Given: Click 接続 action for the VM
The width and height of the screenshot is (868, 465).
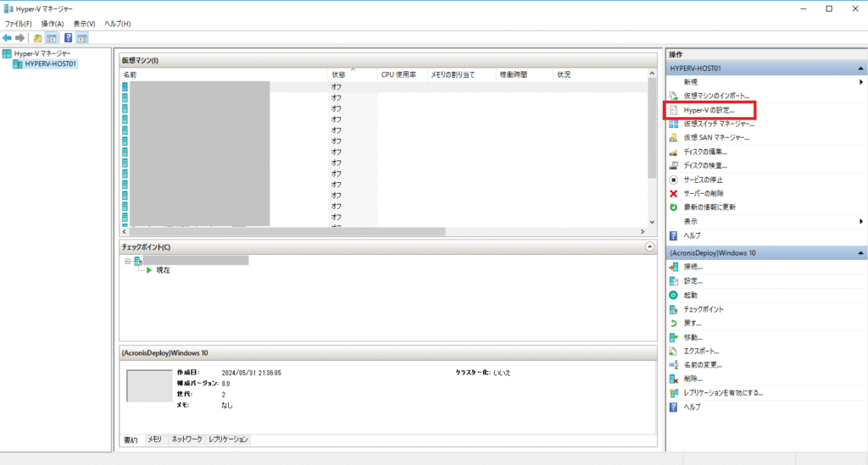Looking at the screenshot, I should click(x=693, y=267).
